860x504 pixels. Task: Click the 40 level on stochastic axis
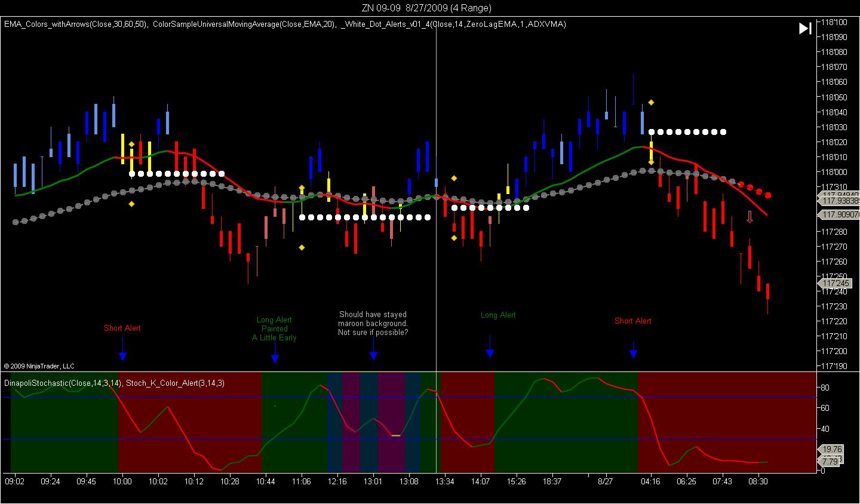click(825, 429)
